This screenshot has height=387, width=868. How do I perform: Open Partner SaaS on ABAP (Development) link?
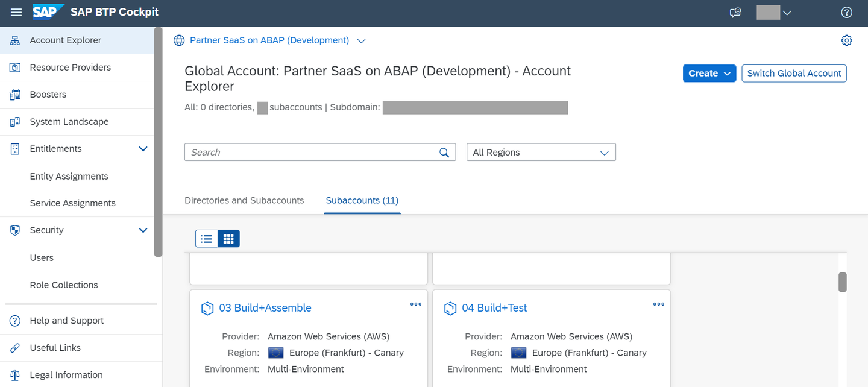click(x=269, y=40)
